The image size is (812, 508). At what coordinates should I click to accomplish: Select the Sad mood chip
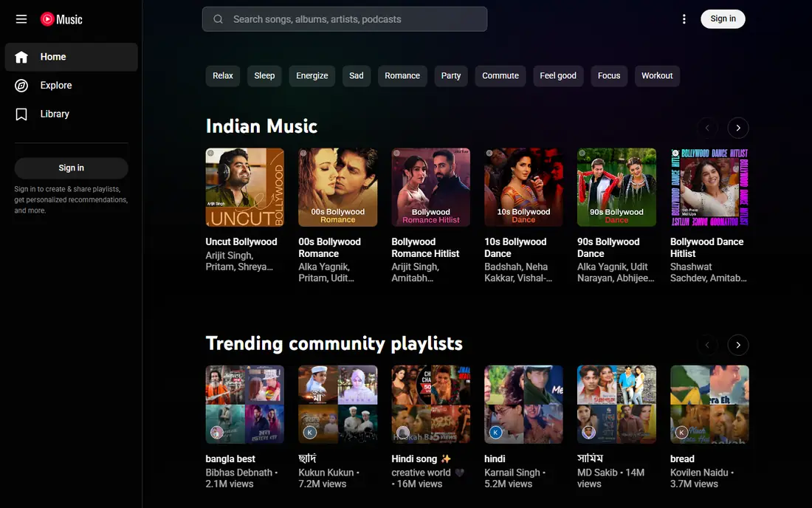tap(357, 75)
